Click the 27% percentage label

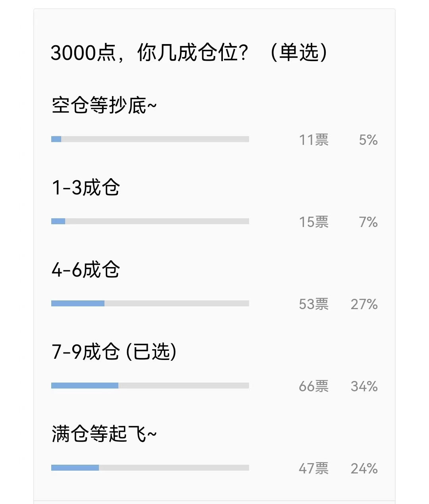(364, 304)
